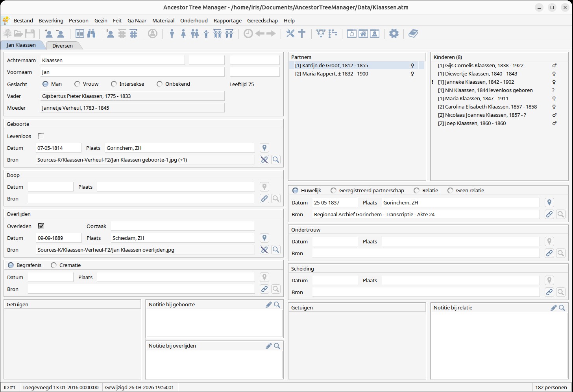Viewport: 573px width, 392px height.
Task: Click the map pin next to birth place
Action: (x=264, y=148)
